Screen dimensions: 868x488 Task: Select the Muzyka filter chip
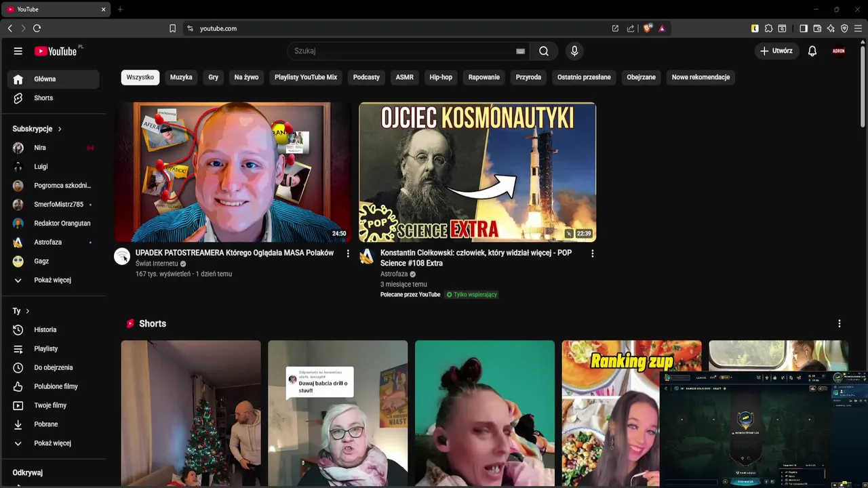pyautogui.click(x=181, y=77)
